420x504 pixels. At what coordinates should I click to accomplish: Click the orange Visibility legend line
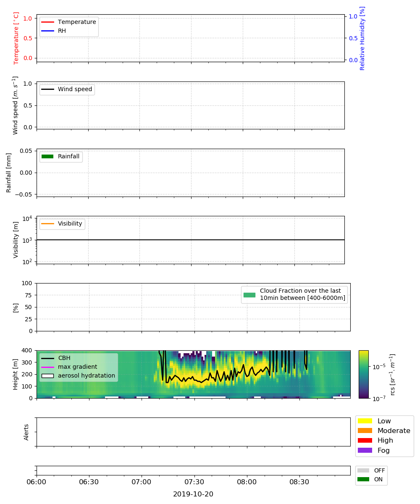(47, 224)
